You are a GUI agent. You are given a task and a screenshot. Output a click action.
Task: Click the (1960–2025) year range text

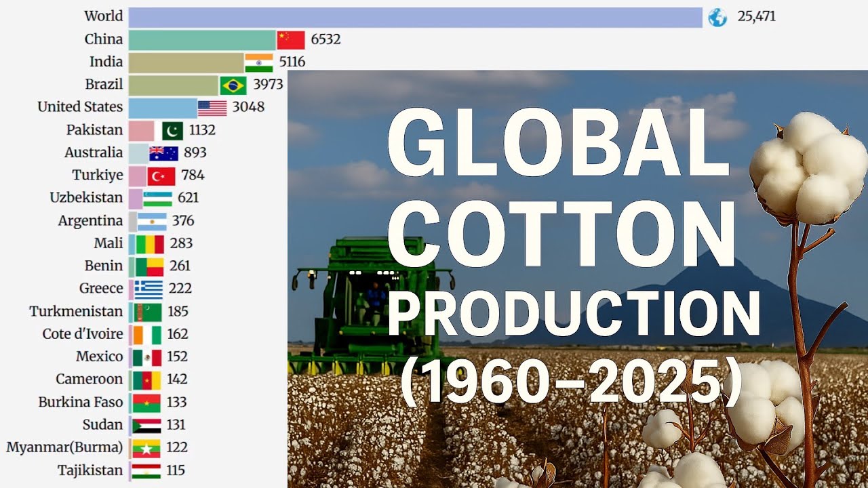pos(571,382)
